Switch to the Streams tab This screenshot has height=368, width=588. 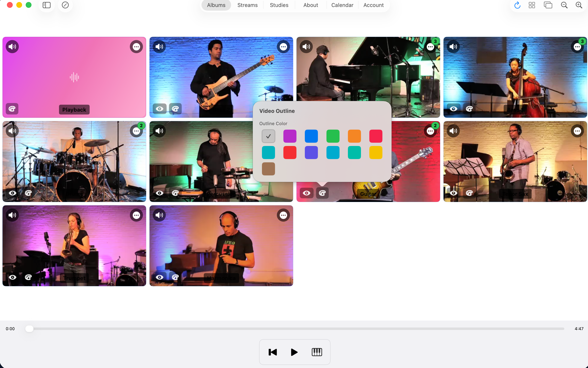pos(247,5)
